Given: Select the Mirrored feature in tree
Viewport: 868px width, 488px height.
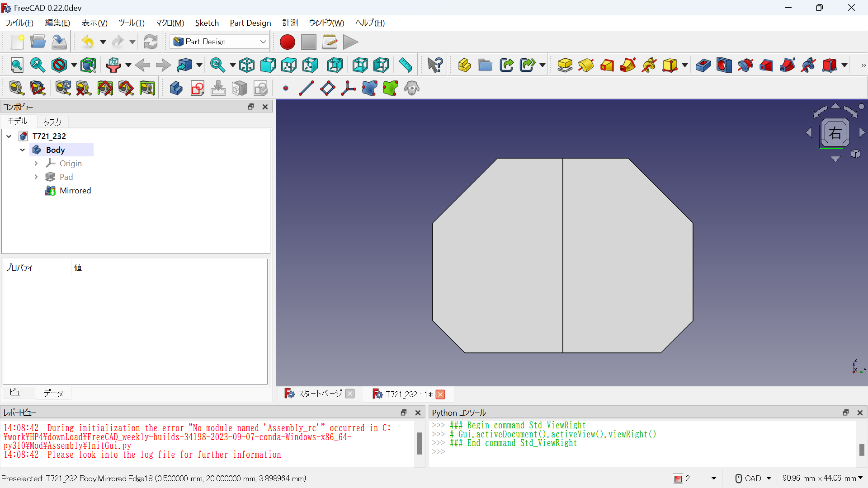Looking at the screenshot, I should click(x=75, y=191).
